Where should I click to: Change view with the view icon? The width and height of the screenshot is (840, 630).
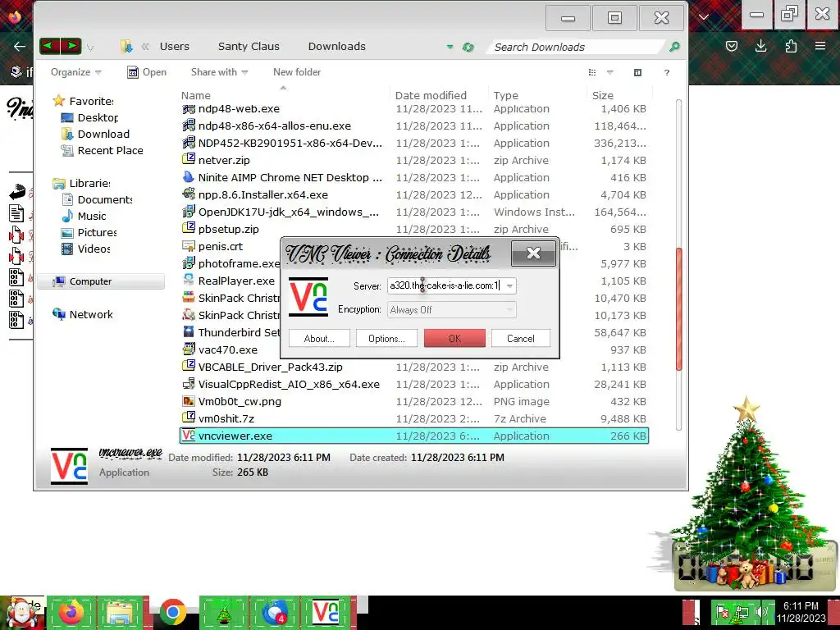click(x=592, y=72)
